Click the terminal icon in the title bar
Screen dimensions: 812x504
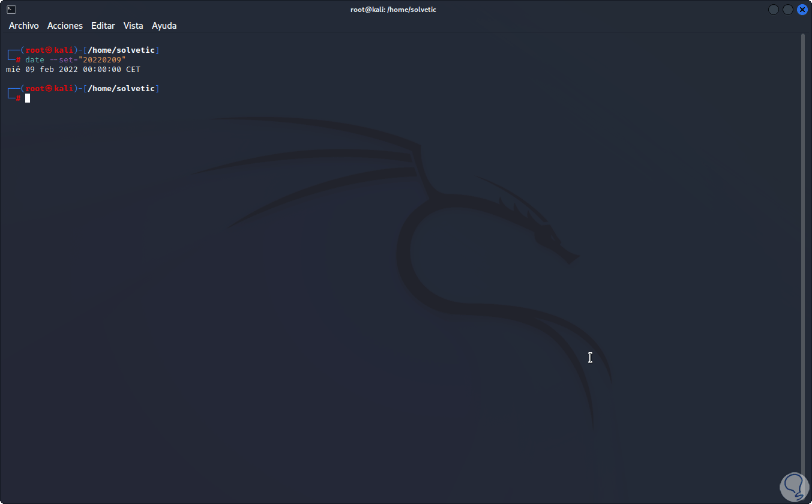[x=11, y=10]
